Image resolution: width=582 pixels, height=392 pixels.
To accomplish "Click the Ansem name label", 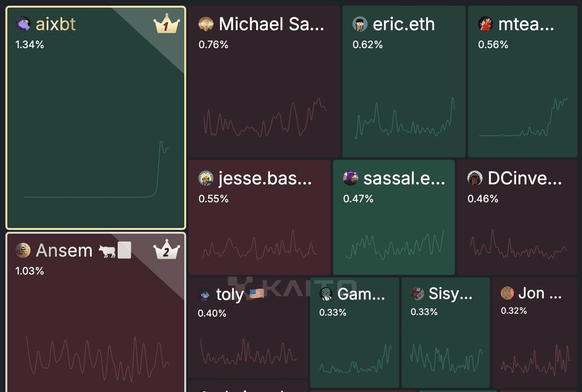I will (64, 250).
